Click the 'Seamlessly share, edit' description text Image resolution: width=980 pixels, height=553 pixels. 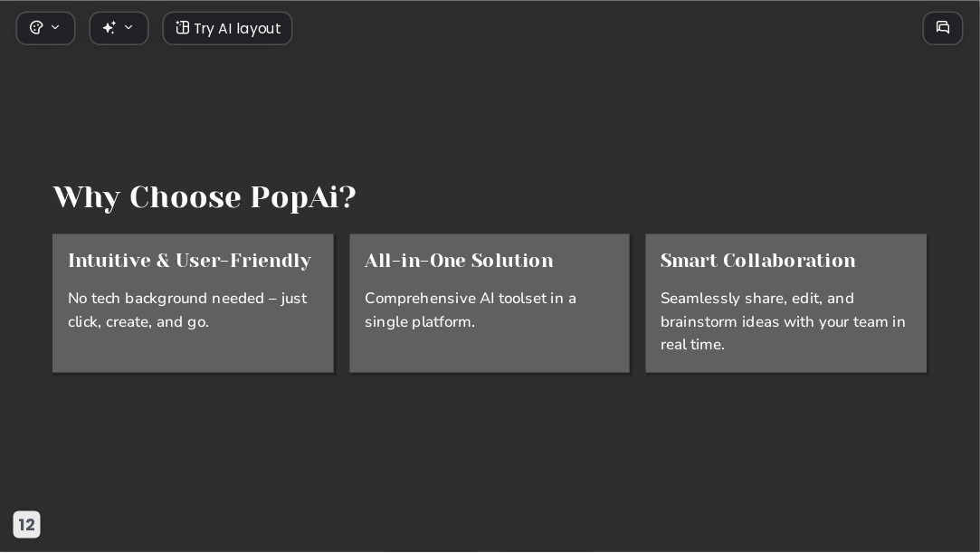(783, 321)
